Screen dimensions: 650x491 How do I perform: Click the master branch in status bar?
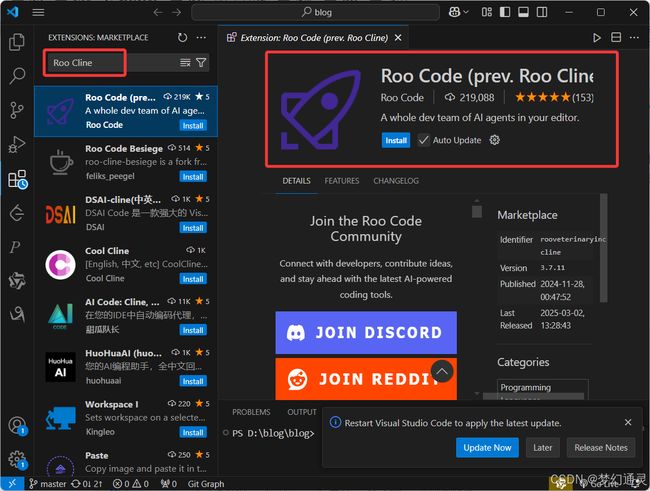[47, 484]
